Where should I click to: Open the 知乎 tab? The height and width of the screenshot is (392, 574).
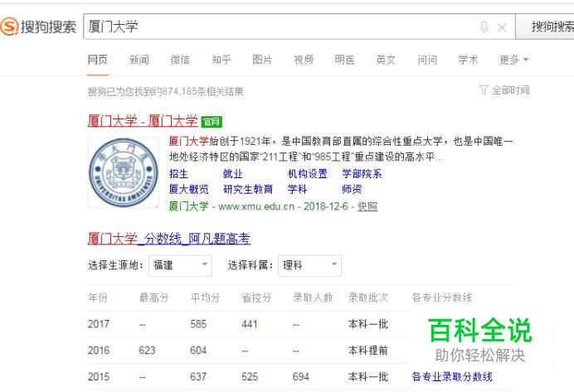[x=221, y=60]
